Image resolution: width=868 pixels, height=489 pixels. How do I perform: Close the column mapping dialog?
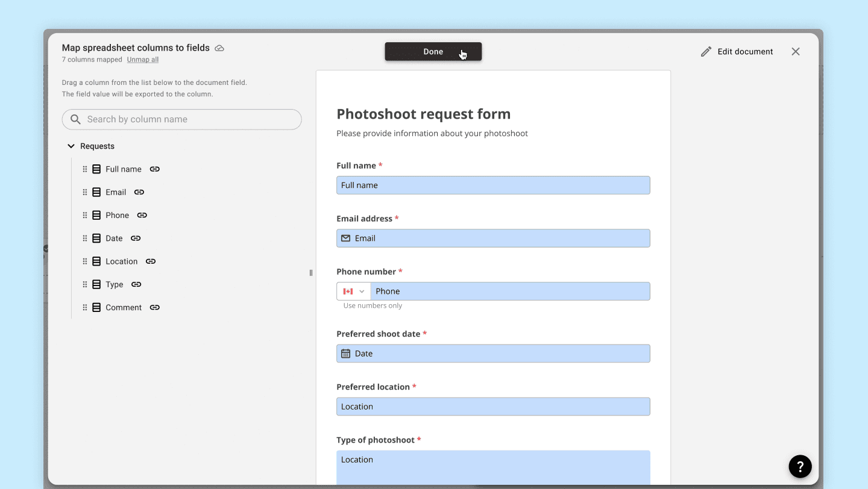(796, 52)
